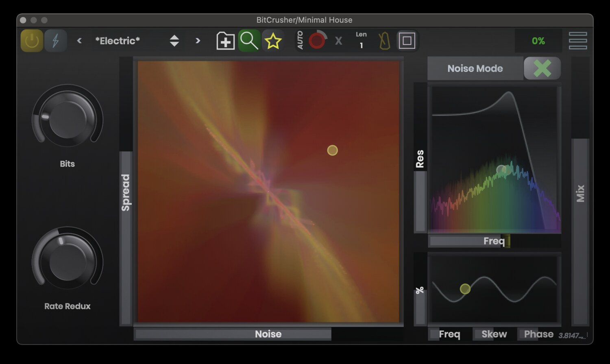Viewport: 610px width, 364px height.
Task: Open the hamburger menu icon top right
Action: click(578, 41)
